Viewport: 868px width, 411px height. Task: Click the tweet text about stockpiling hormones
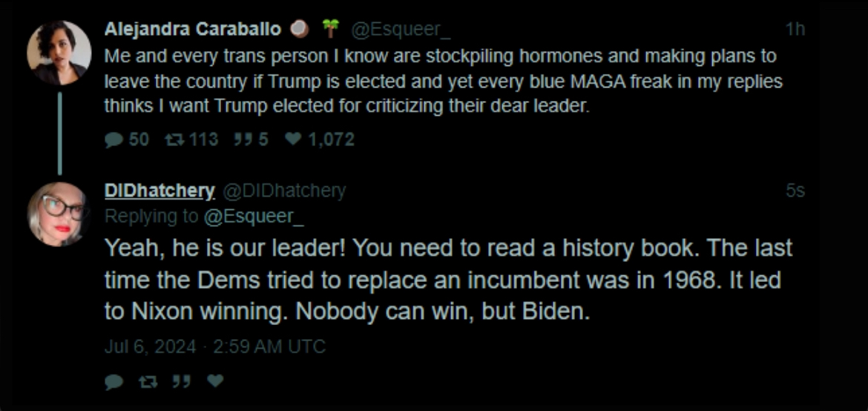click(444, 80)
